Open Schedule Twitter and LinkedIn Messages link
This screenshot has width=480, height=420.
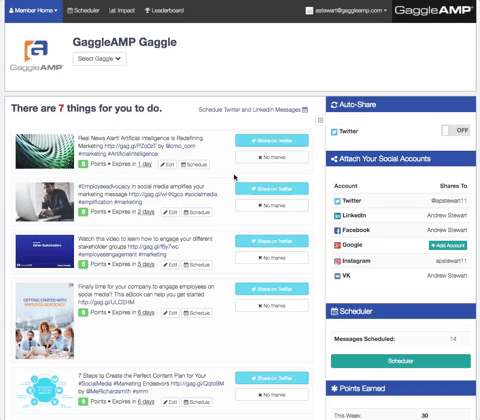253,110
